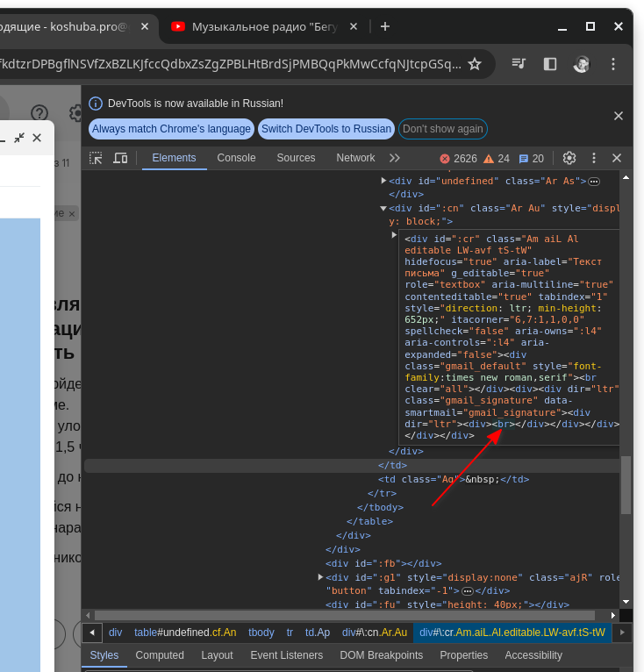Select table#undefined.cf.An breadcrumb
This screenshot has height=672, width=644.
coord(185,633)
